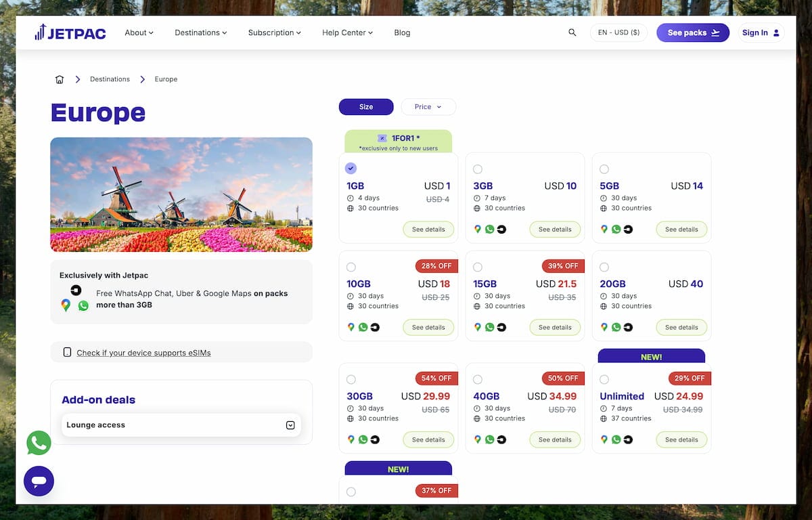See details for the 10GB pack
Image resolution: width=812 pixels, height=520 pixels.
coord(428,328)
